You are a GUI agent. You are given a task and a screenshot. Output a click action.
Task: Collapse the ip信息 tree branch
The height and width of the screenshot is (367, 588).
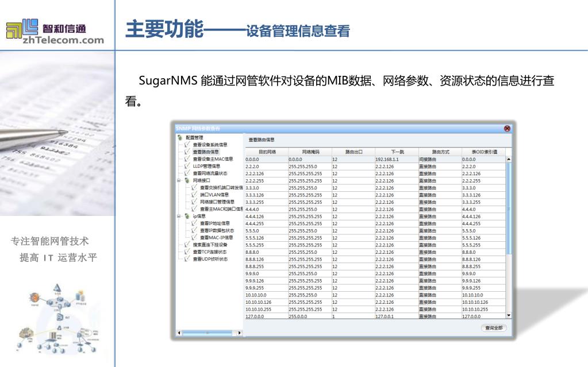pyautogui.click(x=179, y=217)
